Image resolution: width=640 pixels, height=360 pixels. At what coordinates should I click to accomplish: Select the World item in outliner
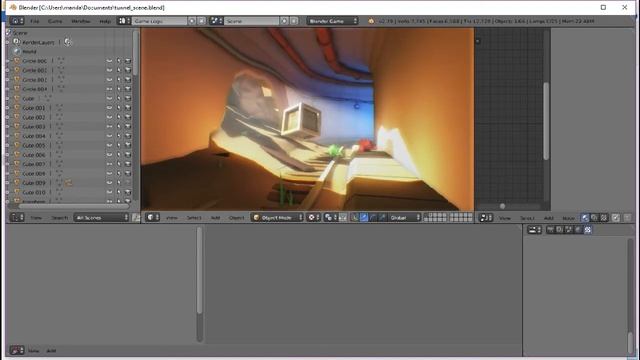point(29,51)
